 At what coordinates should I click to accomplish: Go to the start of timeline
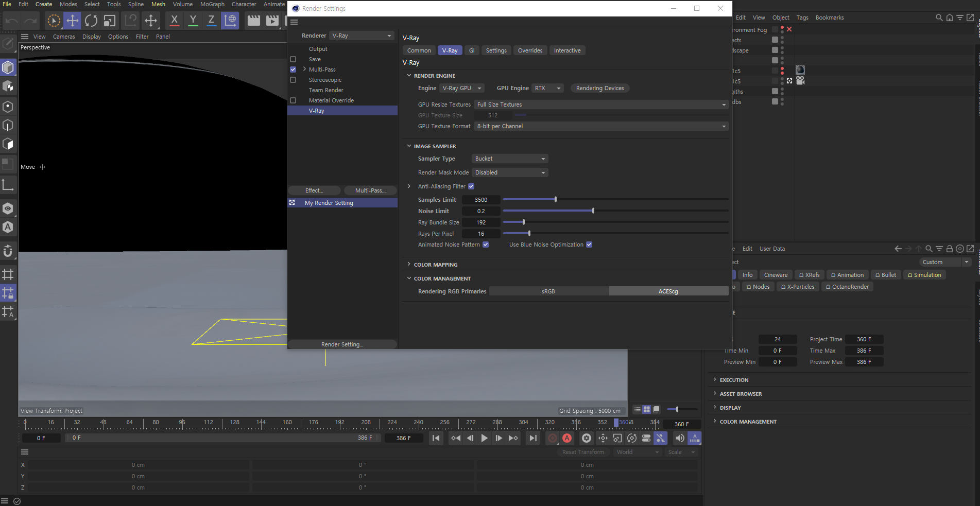[436, 438]
